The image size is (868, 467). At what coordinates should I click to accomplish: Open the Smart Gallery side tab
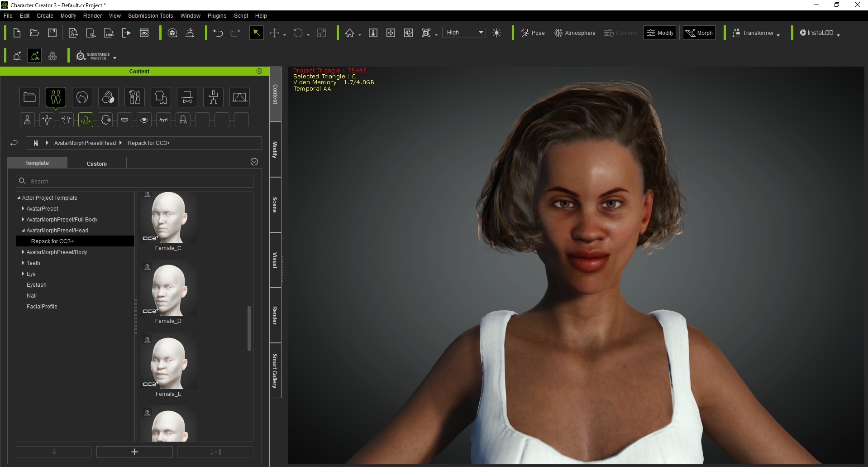275,371
